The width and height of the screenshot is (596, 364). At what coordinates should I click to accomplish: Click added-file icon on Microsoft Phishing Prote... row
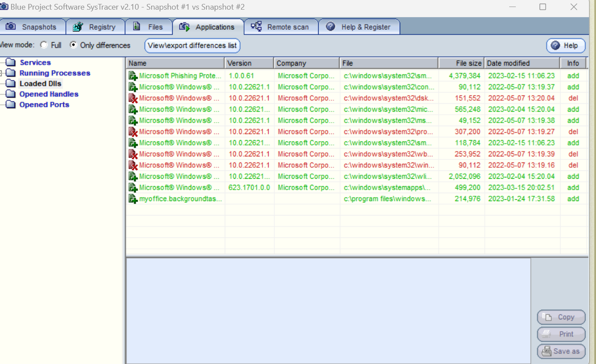133,76
